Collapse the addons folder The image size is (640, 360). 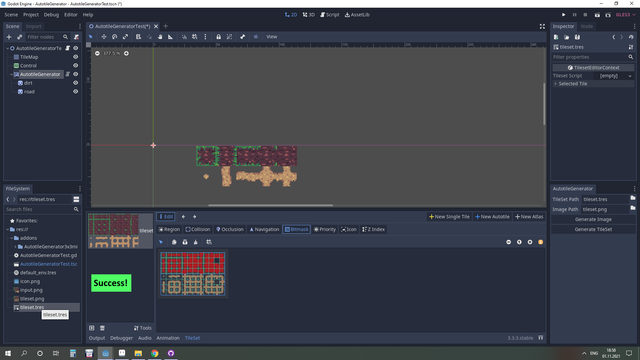[x=12, y=238]
